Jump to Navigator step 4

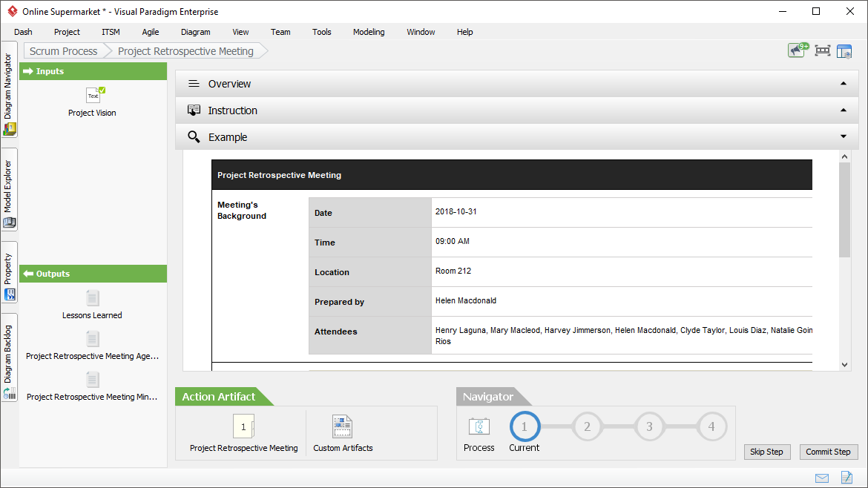[711, 426]
